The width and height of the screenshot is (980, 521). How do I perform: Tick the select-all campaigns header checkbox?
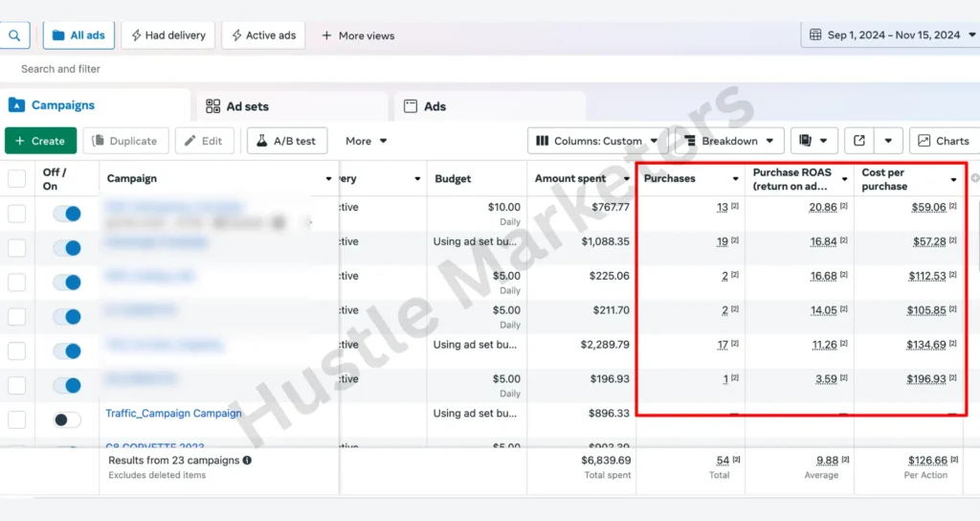(x=17, y=179)
